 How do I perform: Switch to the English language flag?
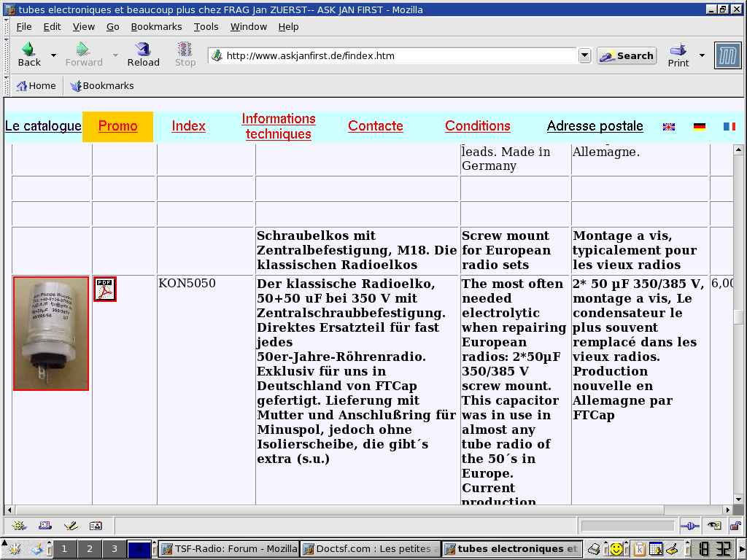pyautogui.click(x=669, y=127)
